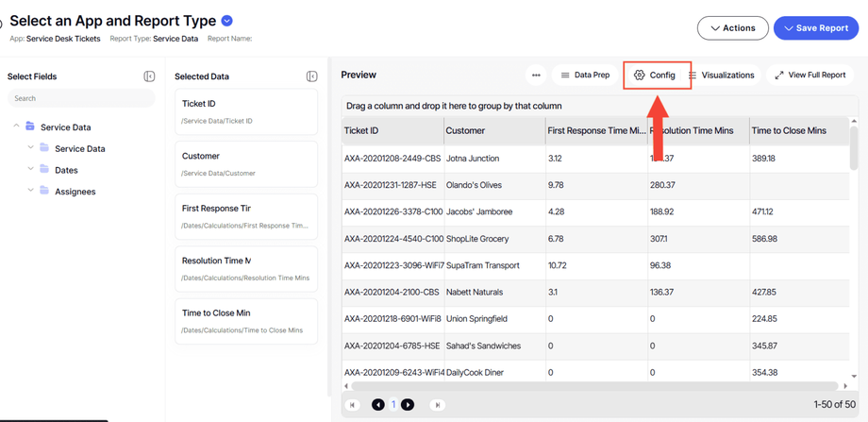
Task: Click the blue chevron beside the title
Action: [x=227, y=21]
